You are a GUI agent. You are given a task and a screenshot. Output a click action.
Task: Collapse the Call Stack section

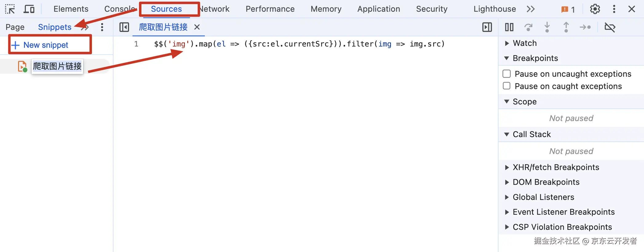click(531, 134)
